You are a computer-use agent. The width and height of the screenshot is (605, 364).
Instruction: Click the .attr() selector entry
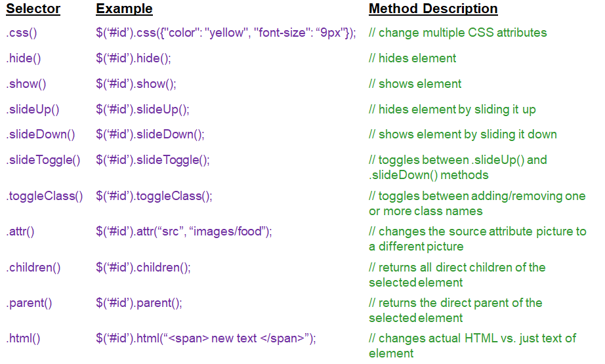pyautogui.click(x=20, y=232)
